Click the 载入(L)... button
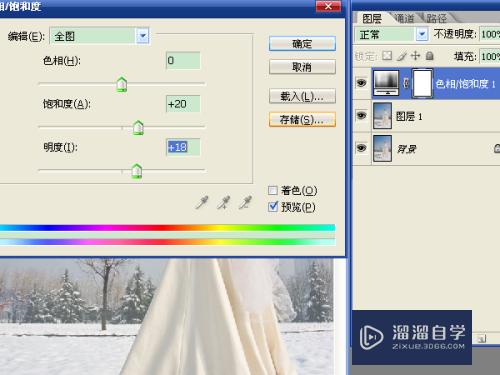Screen dimensions: 500x375 point(302,96)
